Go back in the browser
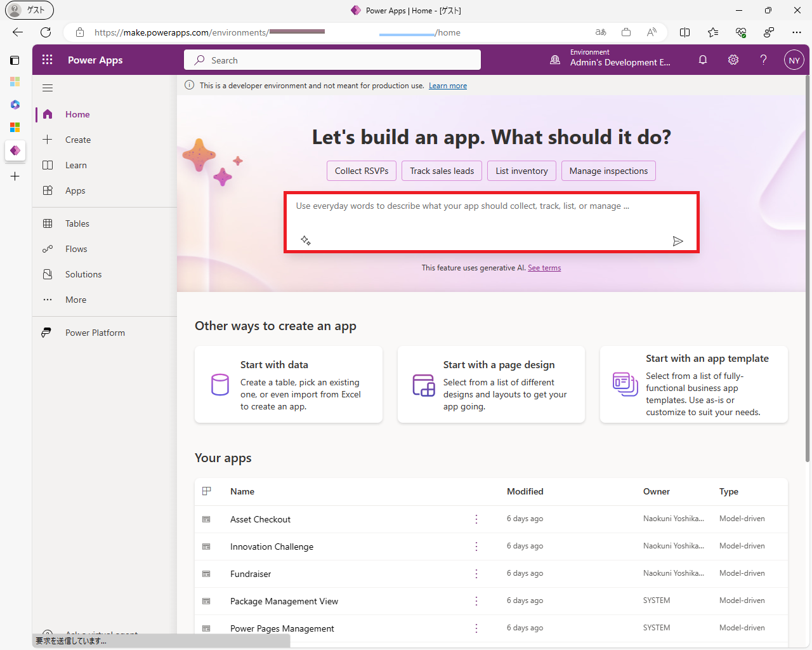812x650 pixels. pyautogui.click(x=18, y=32)
